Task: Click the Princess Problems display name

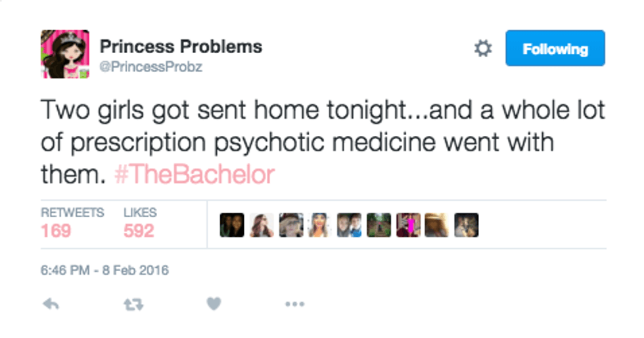Action: point(181,47)
